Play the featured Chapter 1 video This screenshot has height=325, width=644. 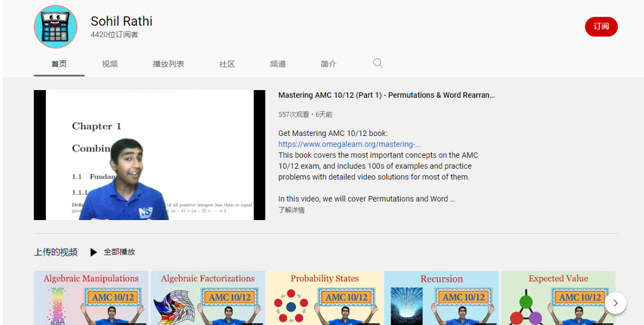click(150, 155)
